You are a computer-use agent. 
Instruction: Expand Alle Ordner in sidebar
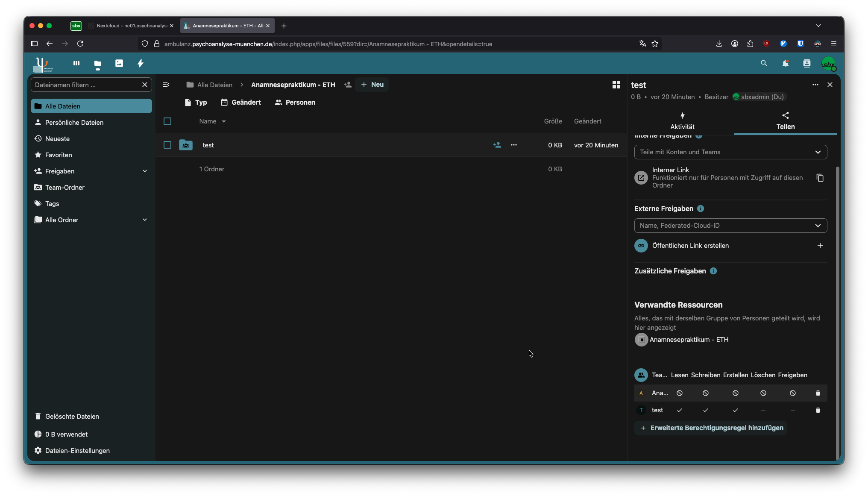(x=145, y=220)
